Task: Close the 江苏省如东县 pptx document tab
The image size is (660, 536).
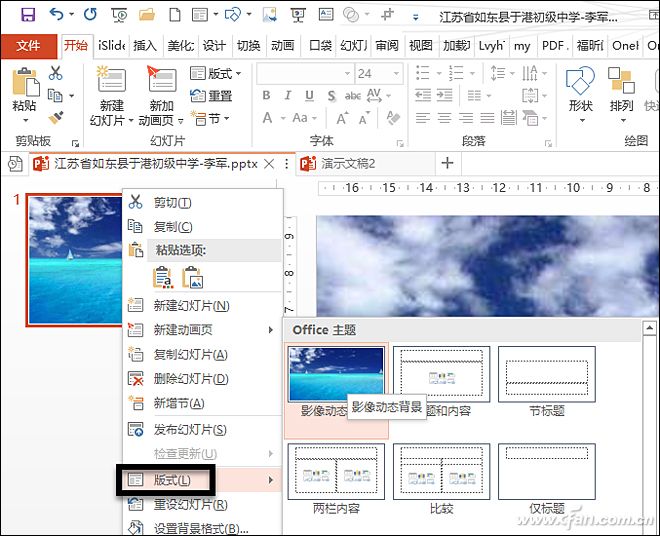Action: tap(269, 164)
